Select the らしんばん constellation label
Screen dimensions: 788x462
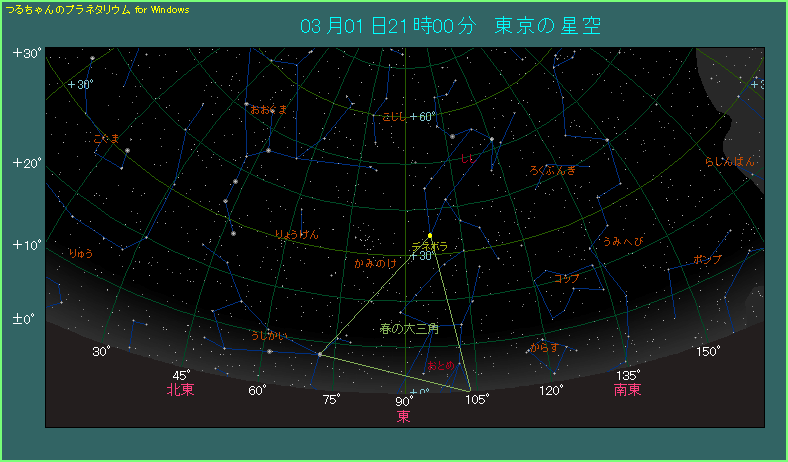coord(729,161)
